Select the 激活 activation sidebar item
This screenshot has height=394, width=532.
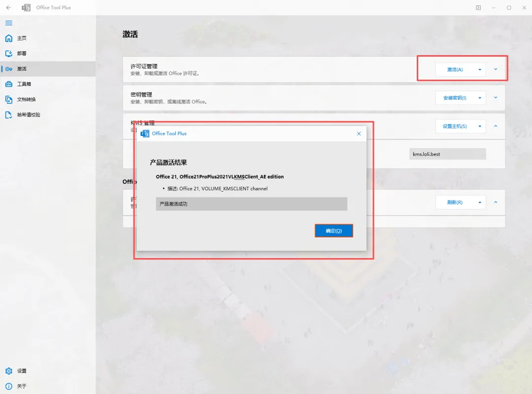48,68
